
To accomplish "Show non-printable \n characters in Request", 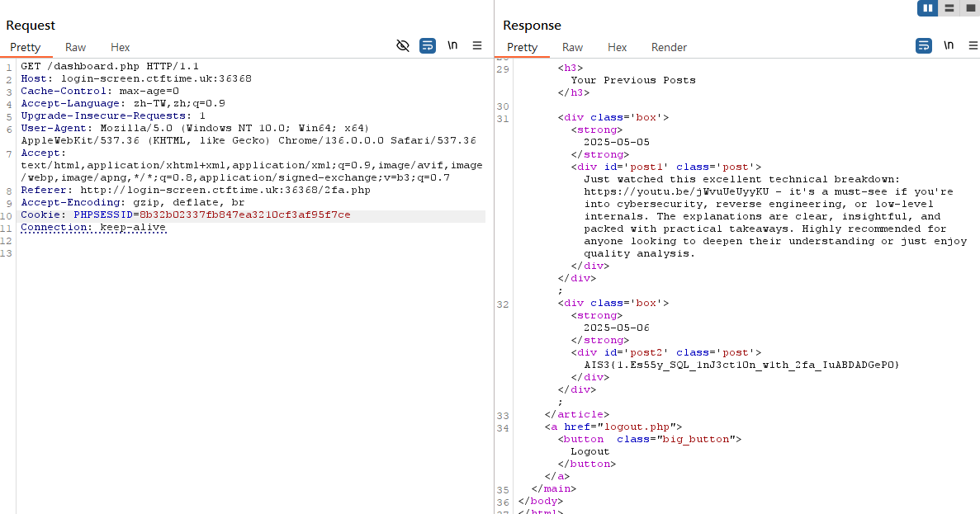I will click(x=452, y=45).
